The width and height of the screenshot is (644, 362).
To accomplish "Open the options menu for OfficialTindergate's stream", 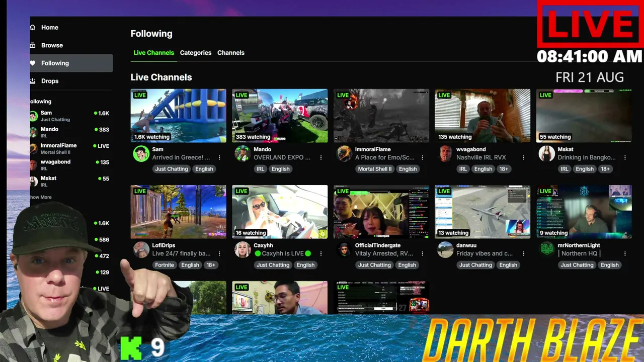I will (x=422, y=253).
